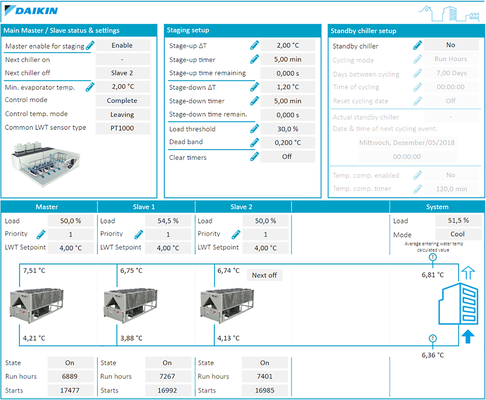Edit Slave 1 priority pencil icon
Screen dimensions: 486x400
(x=139, y=234)
